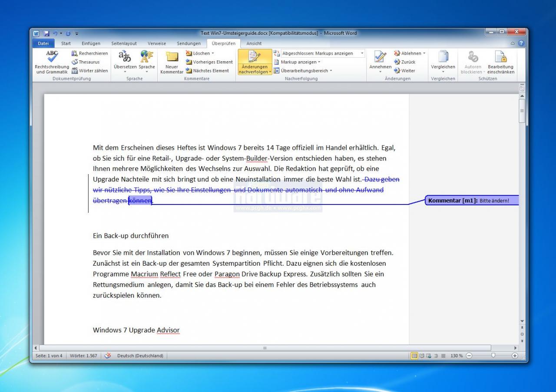Click the Kommentar [m1] balloon
This screenshot has width=556, height=392.
point(472,201)
